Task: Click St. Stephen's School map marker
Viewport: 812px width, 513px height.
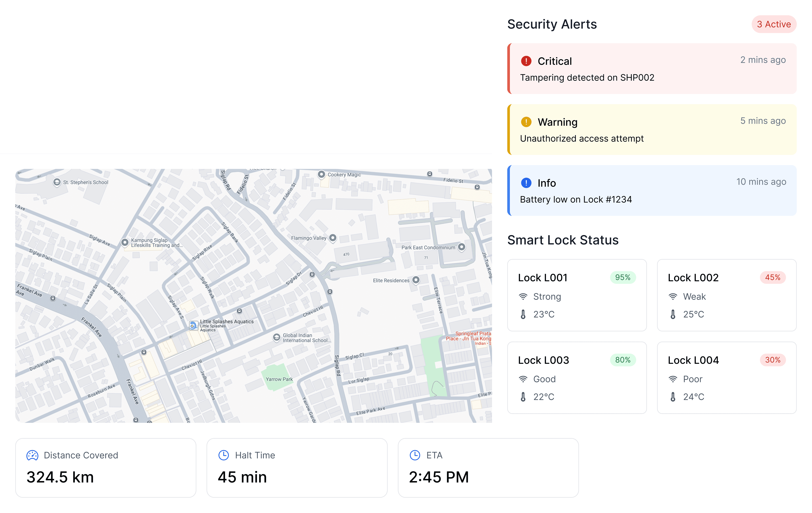Action: [x=57, y=182]
